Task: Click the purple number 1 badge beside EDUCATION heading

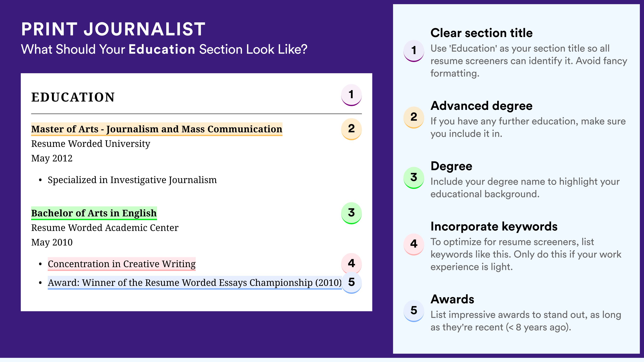Action: [x=351, y=95]
